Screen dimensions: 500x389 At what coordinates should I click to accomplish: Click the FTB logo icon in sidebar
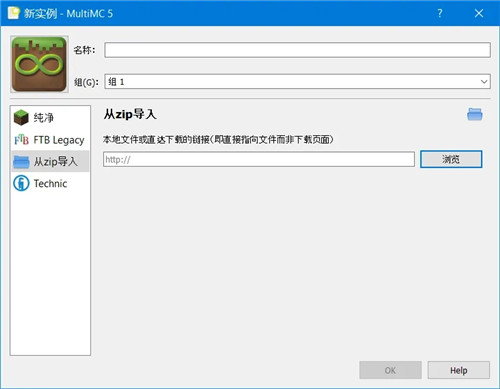click(x=21, y=140)
